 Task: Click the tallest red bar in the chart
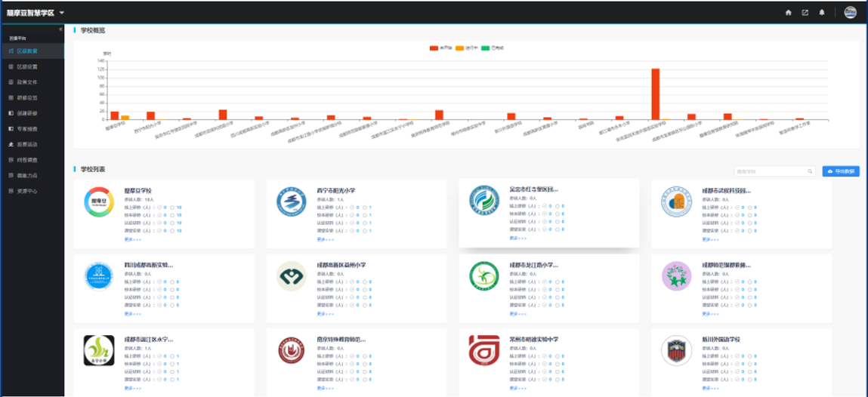tap(655, 94)
